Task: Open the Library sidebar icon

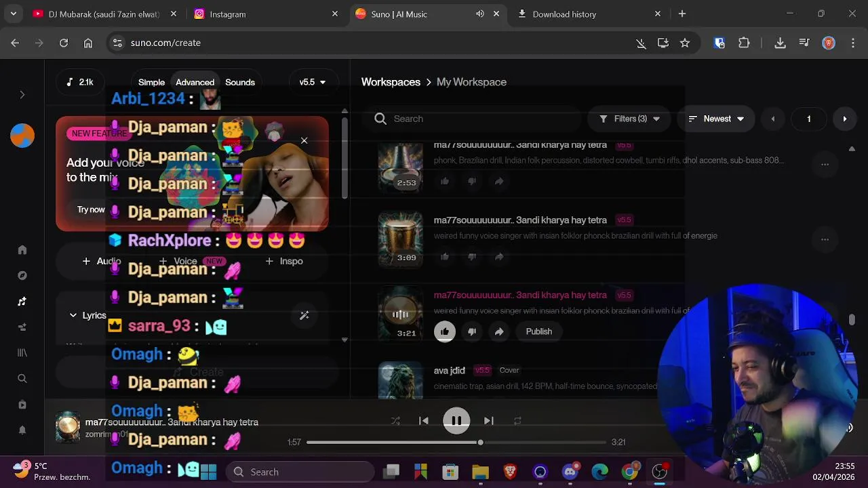Action: pos(22,353)
